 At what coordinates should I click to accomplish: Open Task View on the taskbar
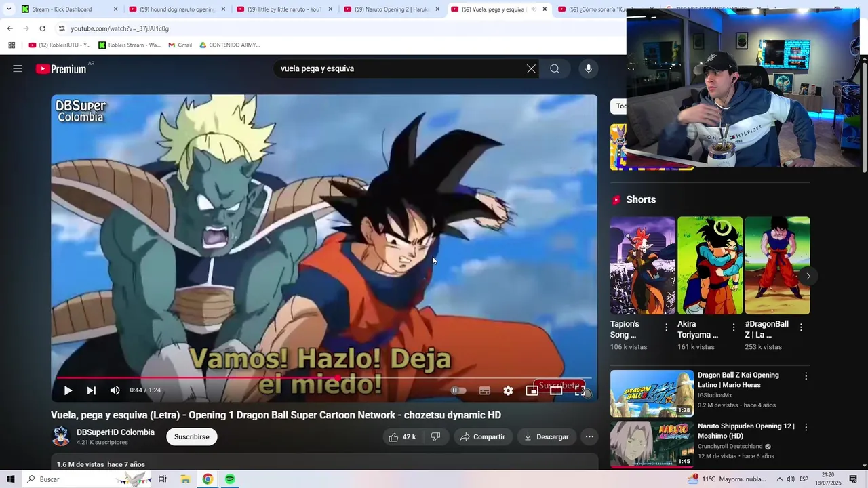click(163, 479)
